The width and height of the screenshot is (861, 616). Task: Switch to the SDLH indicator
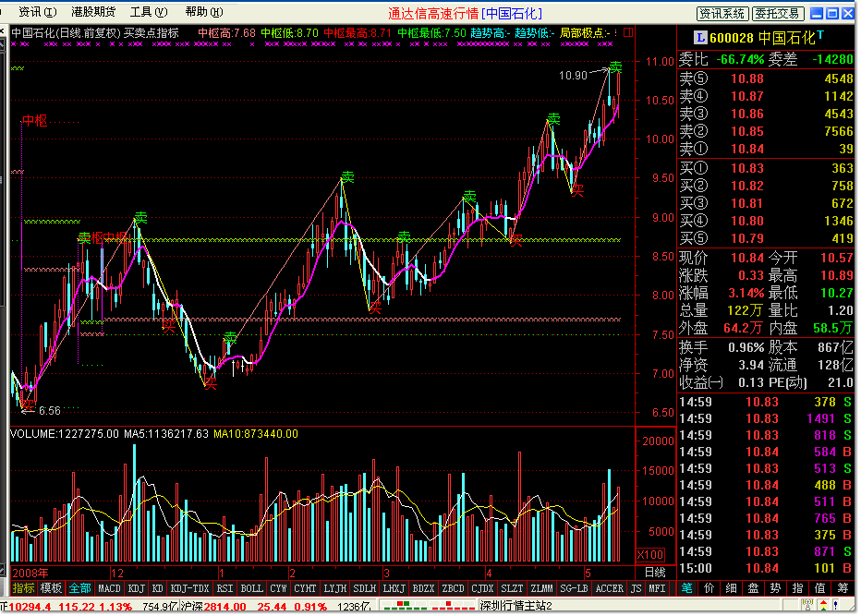(365, 588)
